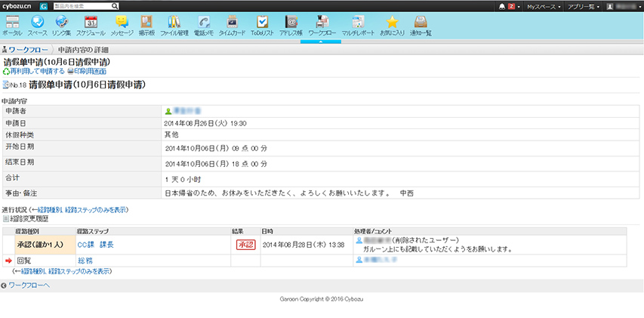Click the Garoon G logo icon
The width and height of the screenshot is (644, 318).
44,6
